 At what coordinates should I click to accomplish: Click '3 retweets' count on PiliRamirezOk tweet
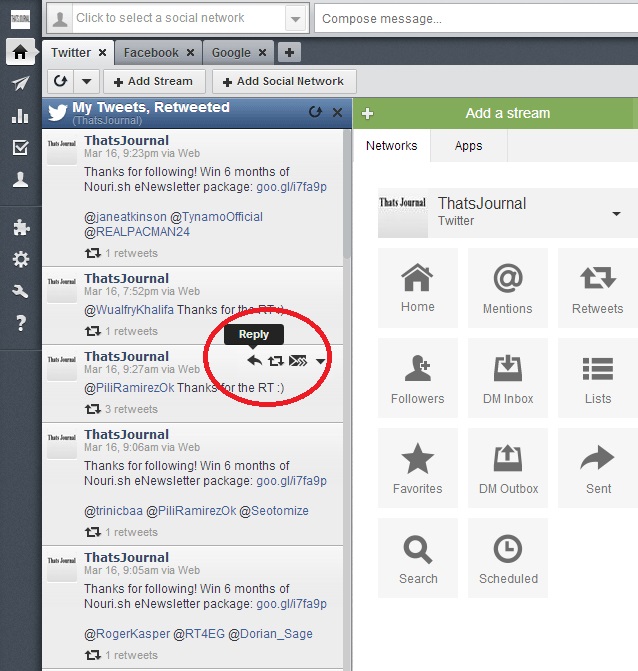pyautogui.click(x=131, y=409)
